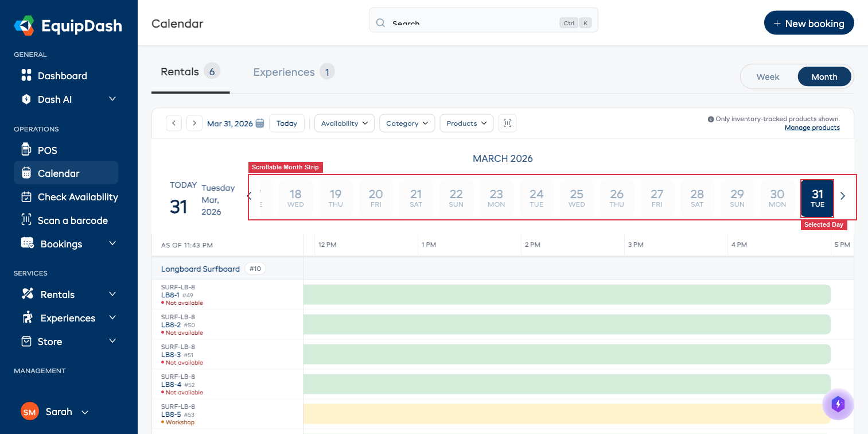This screenshot has width=868, height=434.
Task: Select Month view in the view switcher
Action: [824, 76]
